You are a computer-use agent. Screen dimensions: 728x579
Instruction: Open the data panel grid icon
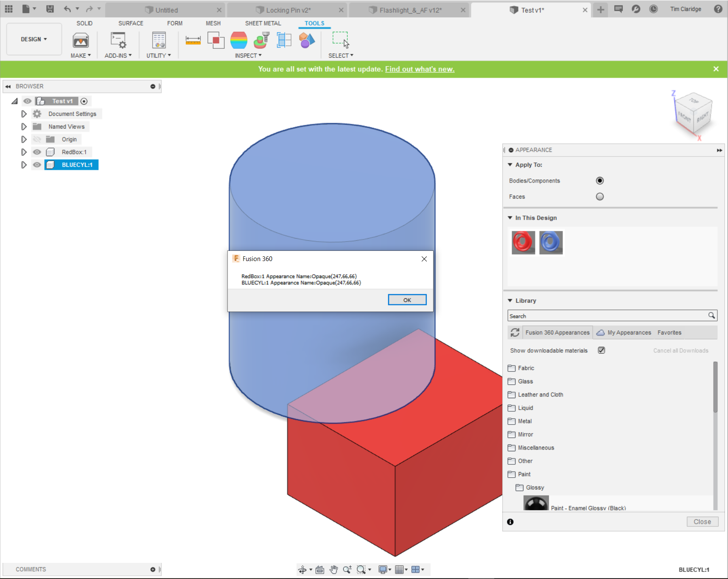pos(9,9)
